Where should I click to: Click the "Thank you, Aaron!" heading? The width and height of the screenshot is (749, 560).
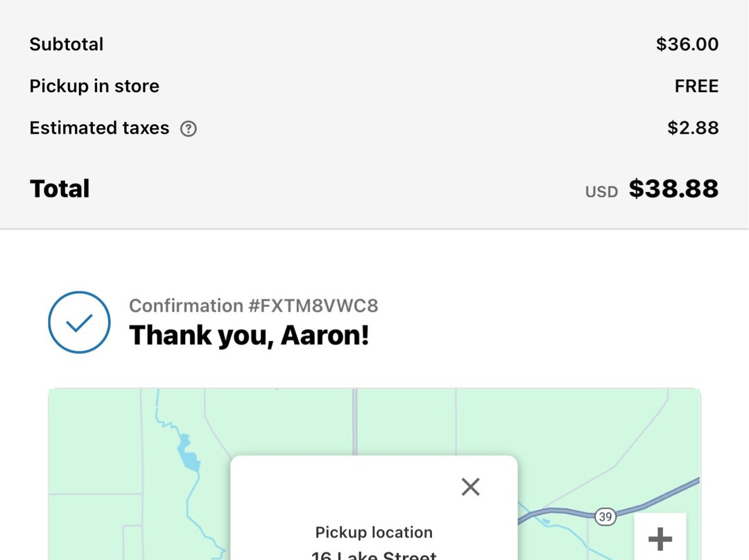249,335
